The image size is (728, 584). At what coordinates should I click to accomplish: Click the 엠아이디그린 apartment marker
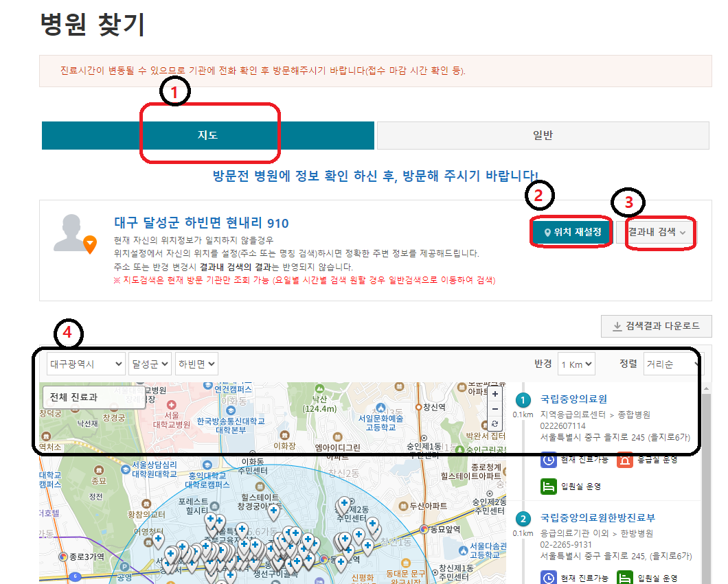tap(337, 437)
